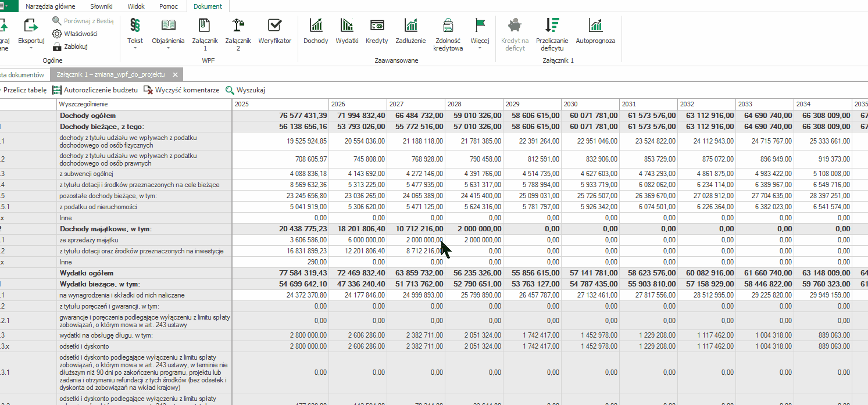Open the Dochody advanced chart tool

pyautogui.click(x=315, y=31)
